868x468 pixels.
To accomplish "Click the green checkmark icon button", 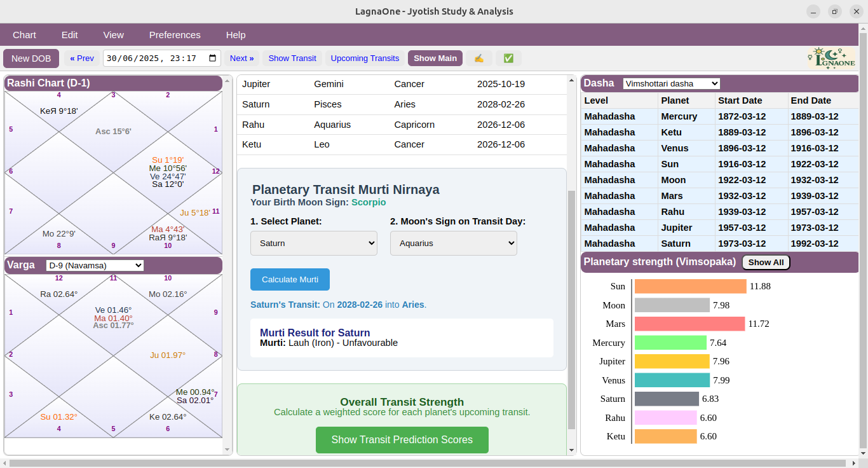I will (508, 59).
